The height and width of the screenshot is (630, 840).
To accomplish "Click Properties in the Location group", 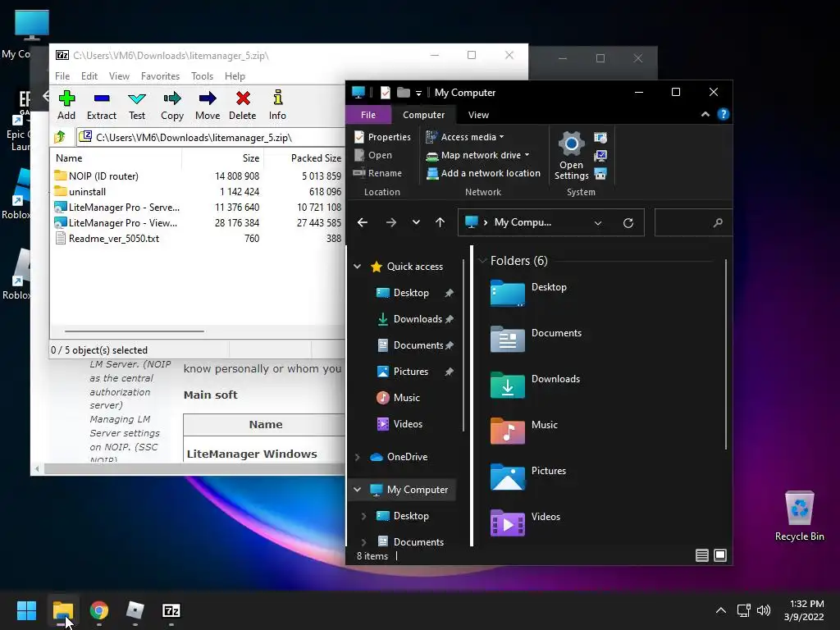I will 382,137.
